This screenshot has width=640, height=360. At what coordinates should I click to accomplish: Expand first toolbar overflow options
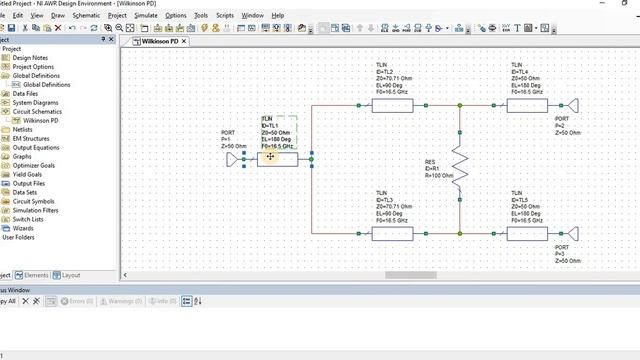[311, 29]
